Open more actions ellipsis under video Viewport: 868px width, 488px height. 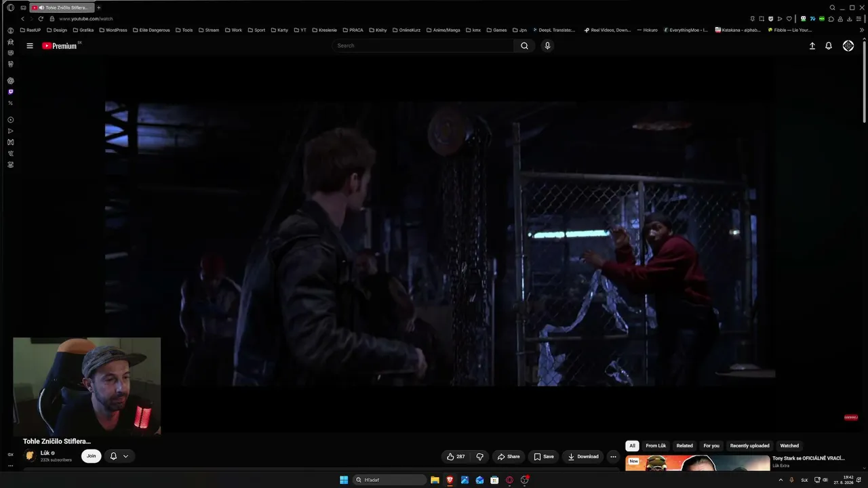pyautogui.click(x=613, y=457)
